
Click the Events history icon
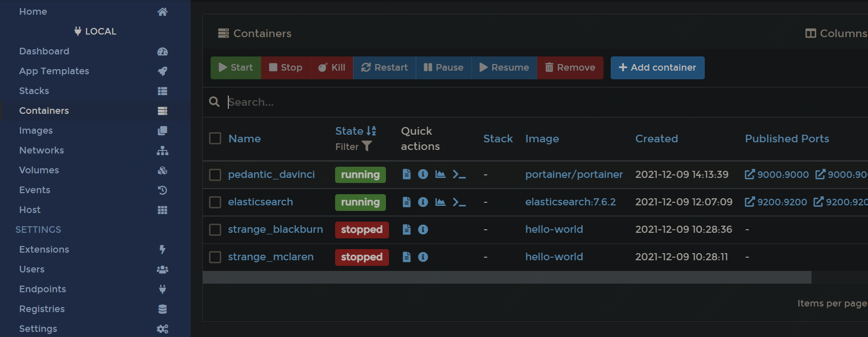(162, 190)
